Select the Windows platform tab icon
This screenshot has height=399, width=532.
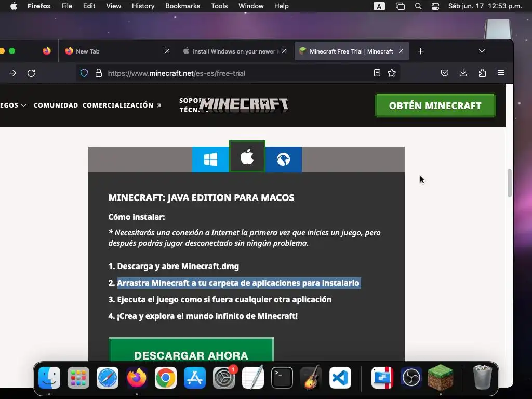pyautogui.click(x=210, y=159)
